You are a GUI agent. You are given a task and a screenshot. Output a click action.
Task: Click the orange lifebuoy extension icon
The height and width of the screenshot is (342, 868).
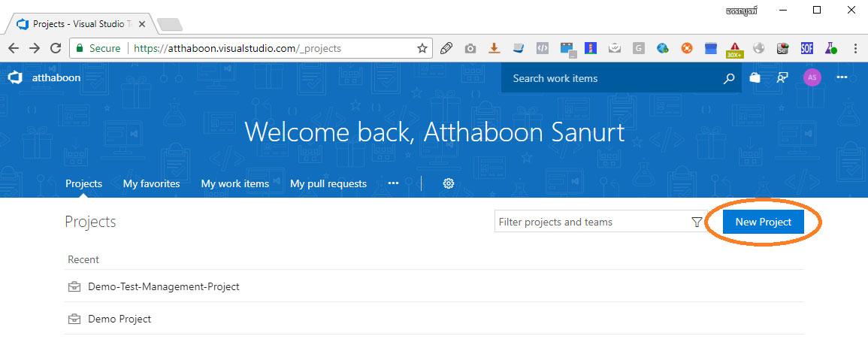(x=686, y=48)
